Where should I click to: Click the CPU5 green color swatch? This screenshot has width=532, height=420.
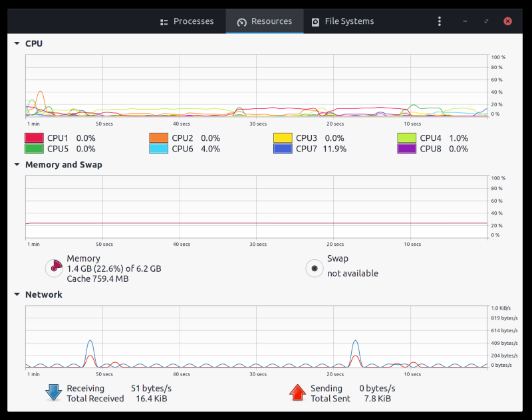point(34,149)
